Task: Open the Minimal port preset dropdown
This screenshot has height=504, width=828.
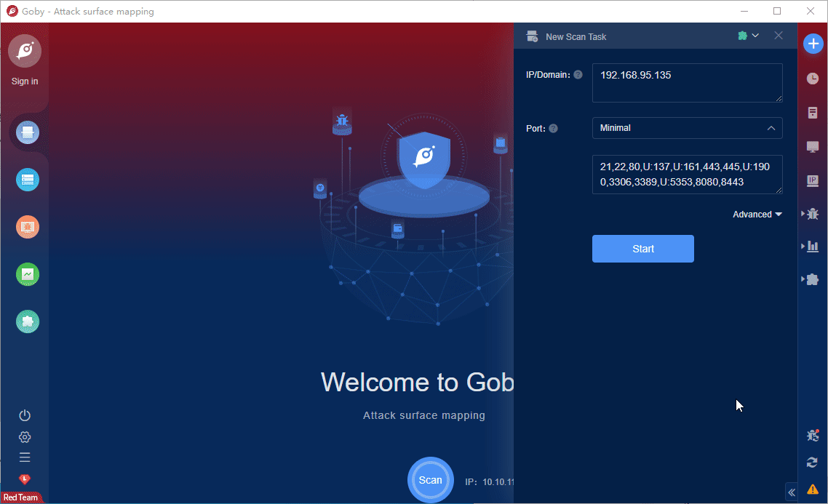Action: tap(687, 128)
